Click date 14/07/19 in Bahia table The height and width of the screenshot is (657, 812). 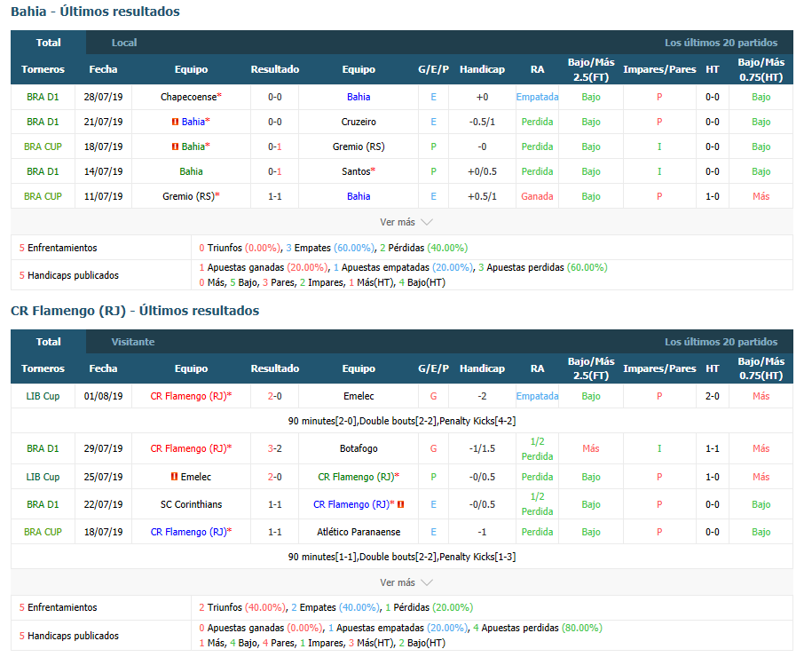[103, 171]
